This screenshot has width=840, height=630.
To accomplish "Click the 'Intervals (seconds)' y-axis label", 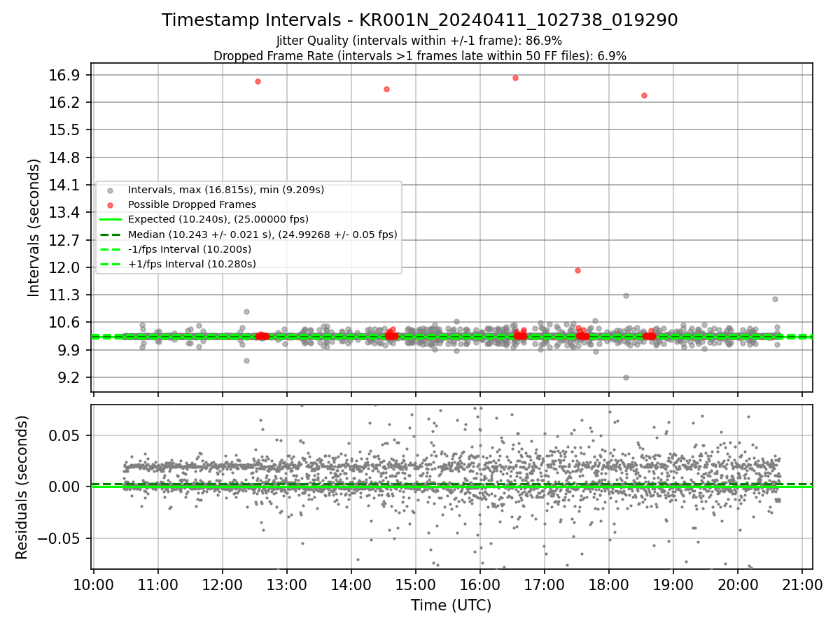I will (34, 227).
